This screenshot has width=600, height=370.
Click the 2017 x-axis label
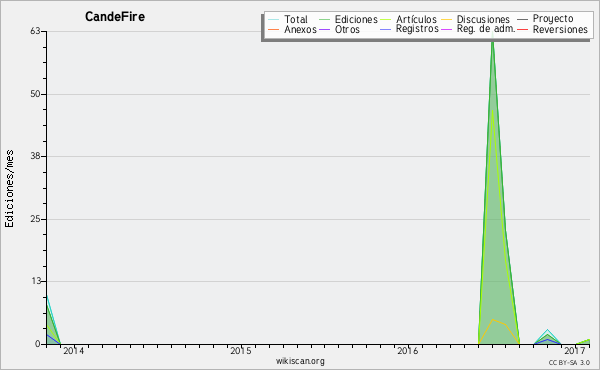[575, 350]
